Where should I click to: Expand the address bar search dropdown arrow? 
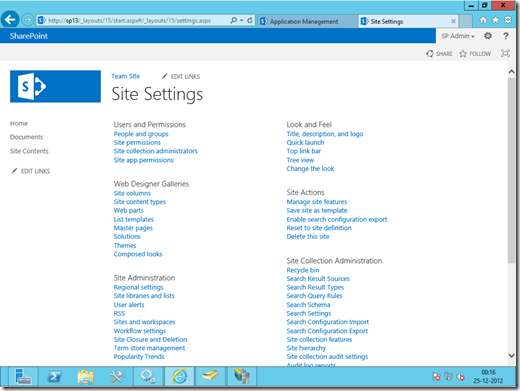point(241,20)
